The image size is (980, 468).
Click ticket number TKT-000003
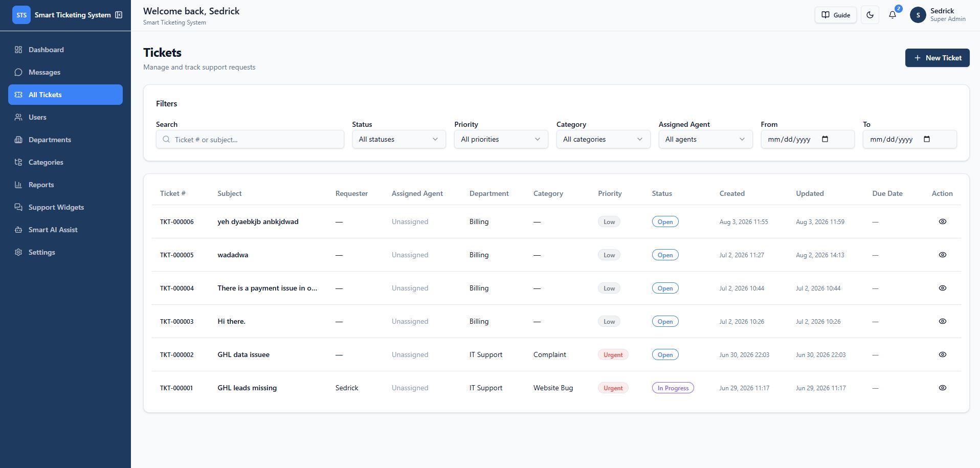(x=177, y=321)
